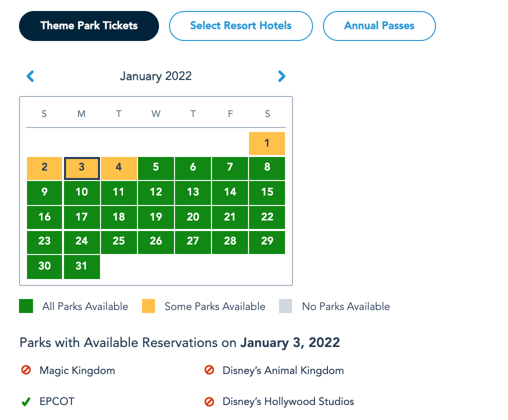
Task: Click the yellow Some Parks Available swatch
Action: point(148,306)
